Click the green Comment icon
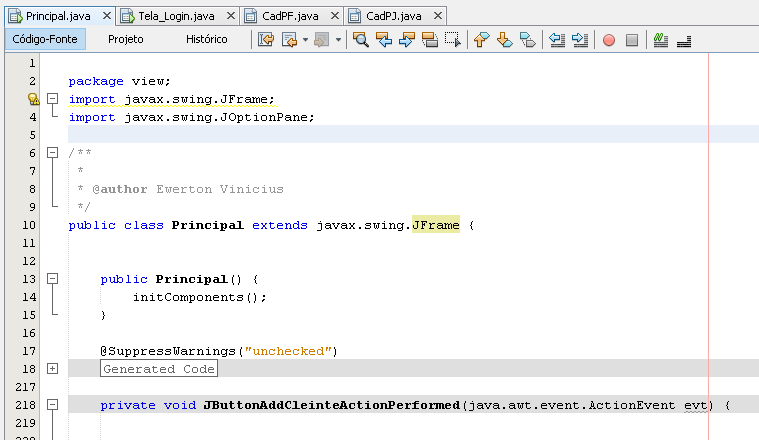Viewport: 759px width, 440px height. [661, 40]
